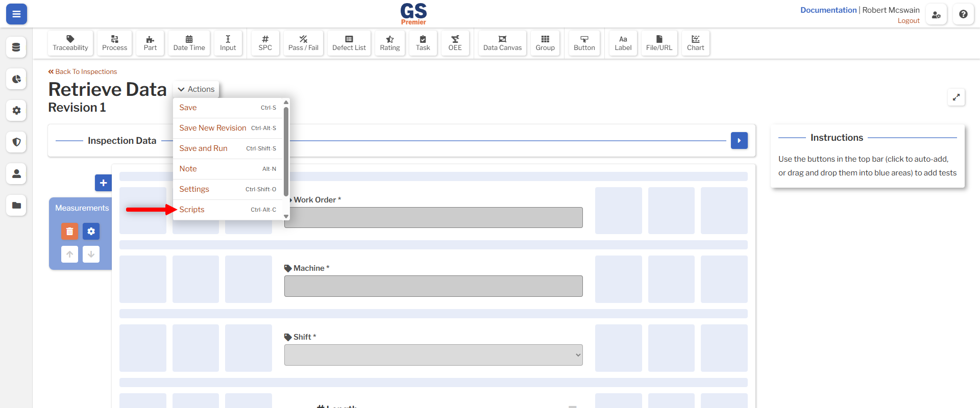
Task: Add a Button element
Action: point(584,43)
